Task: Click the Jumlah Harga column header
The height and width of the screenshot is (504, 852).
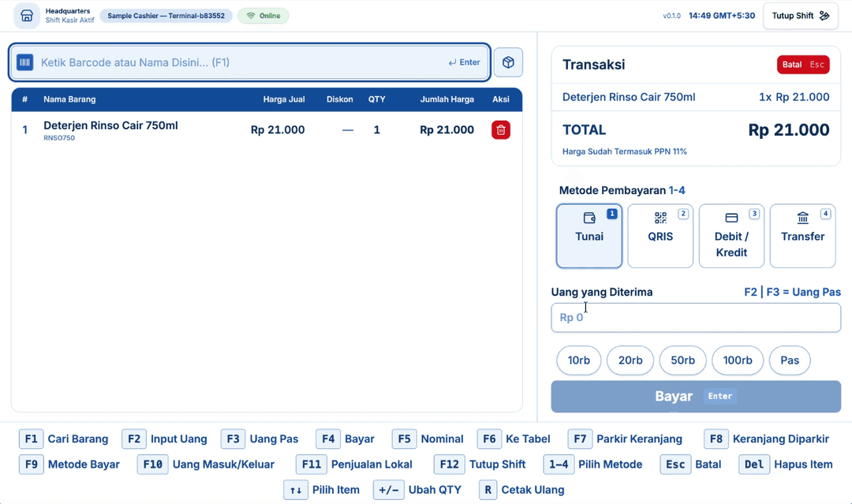Action: tap(447, 99)
